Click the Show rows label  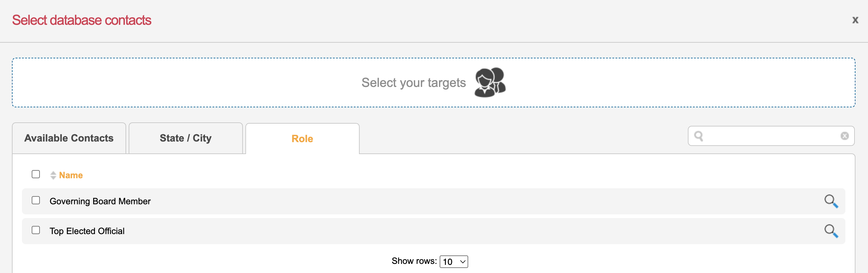pos(414,261)
